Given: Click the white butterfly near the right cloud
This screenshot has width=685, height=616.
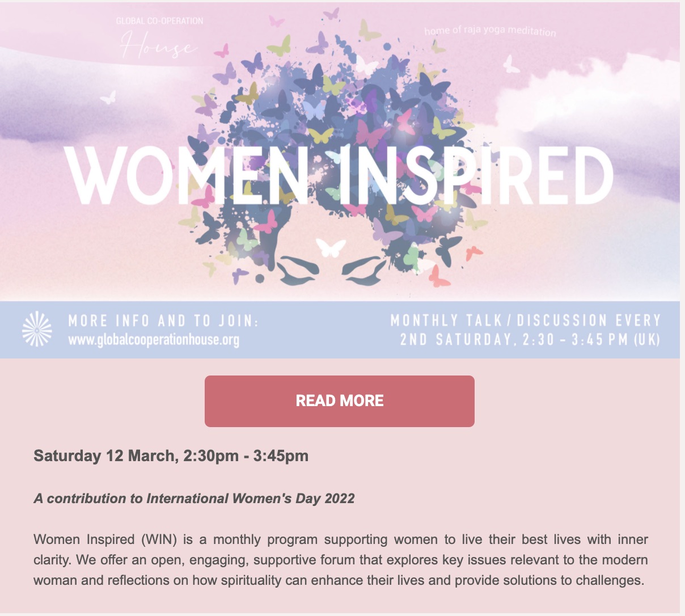Looking at the screenshot, I should pyautogui.click(x=511, y=64).
